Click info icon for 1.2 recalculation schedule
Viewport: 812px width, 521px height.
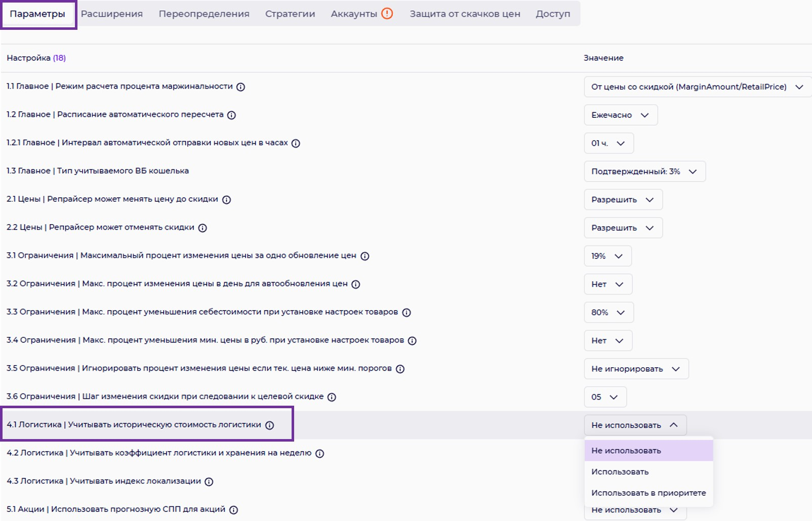(x=231, y=115)
